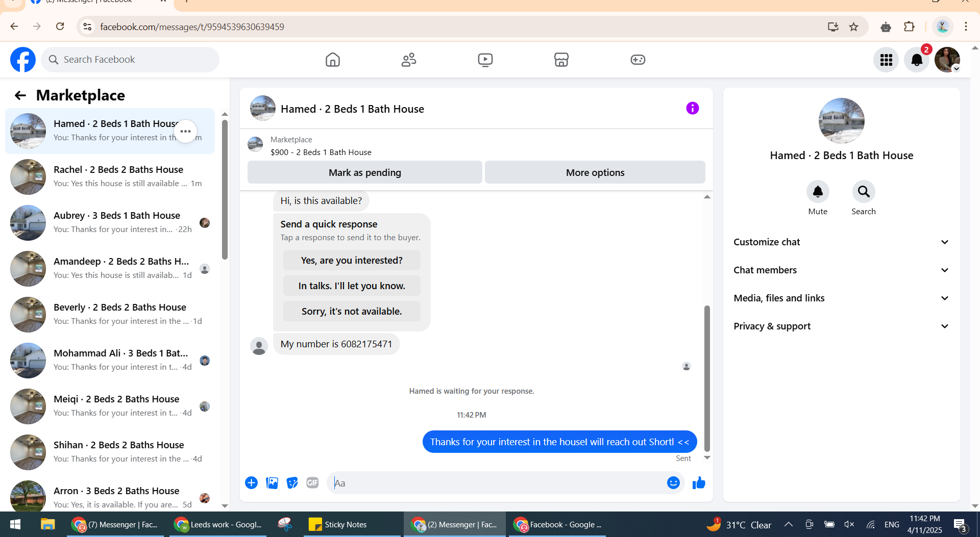This screenshot has width=980, height=537.
Task: Select the Hamed 2 Beds 1 Bath House chat
Action: coord(110,131)
